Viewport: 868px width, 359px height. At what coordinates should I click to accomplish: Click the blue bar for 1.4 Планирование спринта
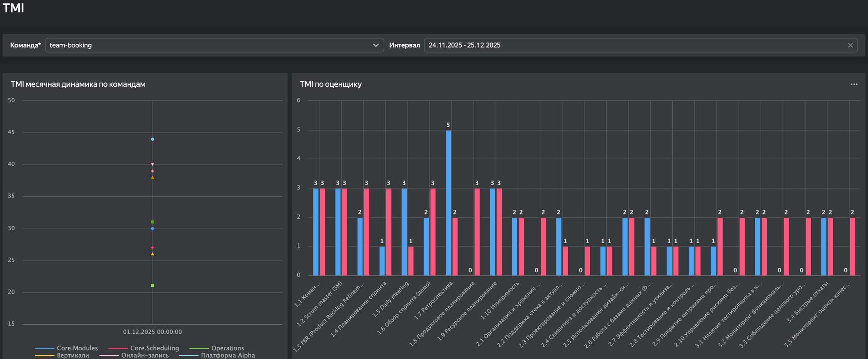(382, 261)
